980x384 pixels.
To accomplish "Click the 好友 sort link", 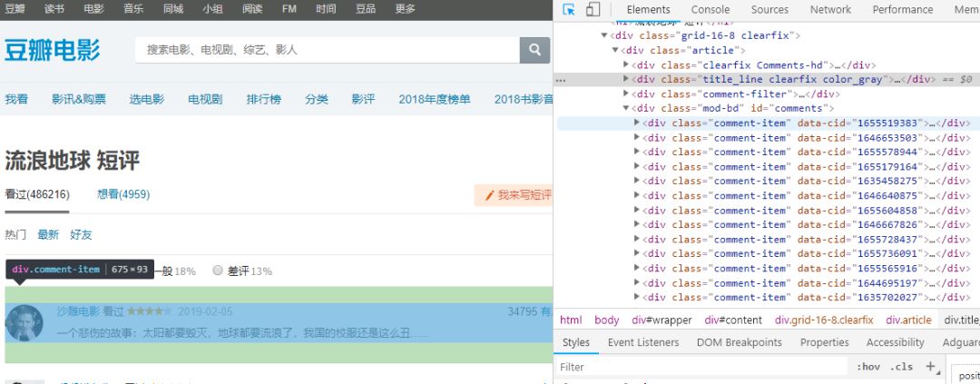I will click(81, 234).
